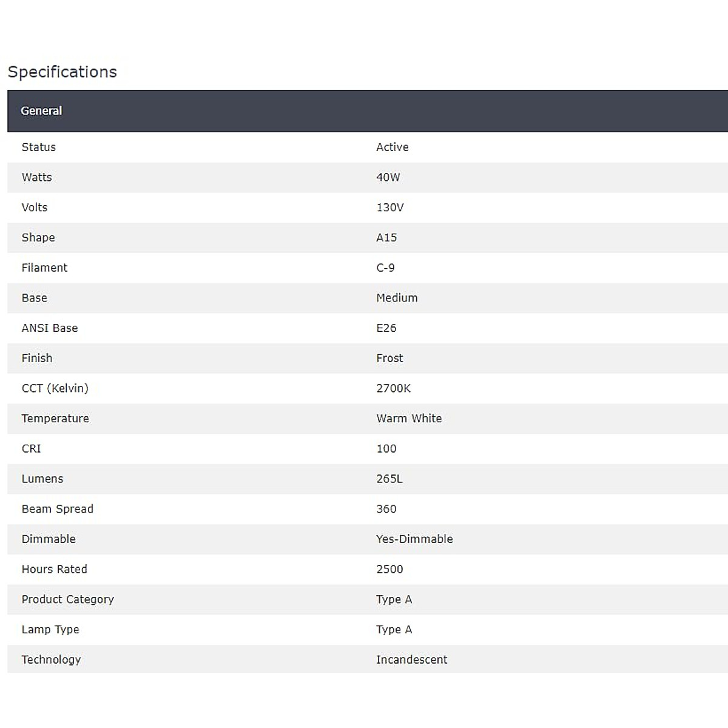
Task: Select the Medium base value
Action: 397,298
